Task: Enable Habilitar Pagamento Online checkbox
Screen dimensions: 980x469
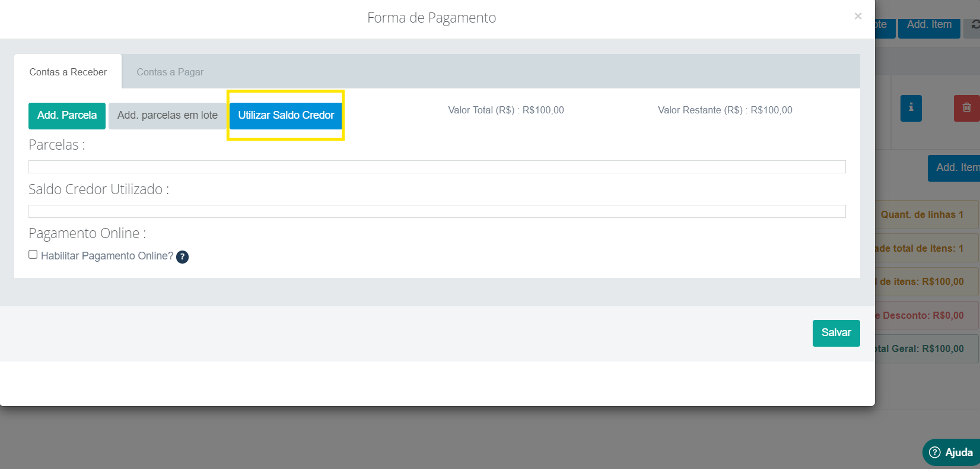Action: [x=33, y=255]
